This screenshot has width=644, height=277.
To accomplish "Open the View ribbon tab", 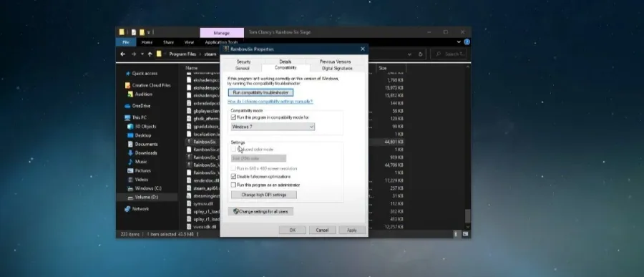I will coord(189,42).
